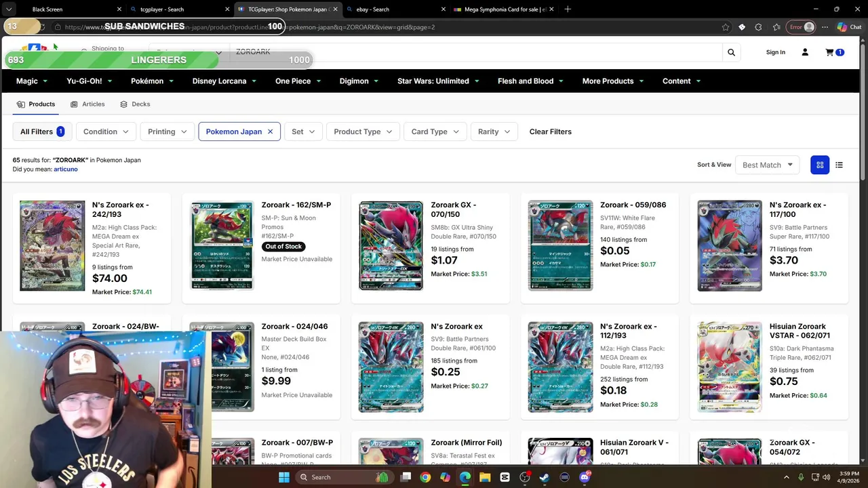This screenshot has height=488, width=868.
Task: Open the browser shopping tag icon
Action: tap(742, 27)
